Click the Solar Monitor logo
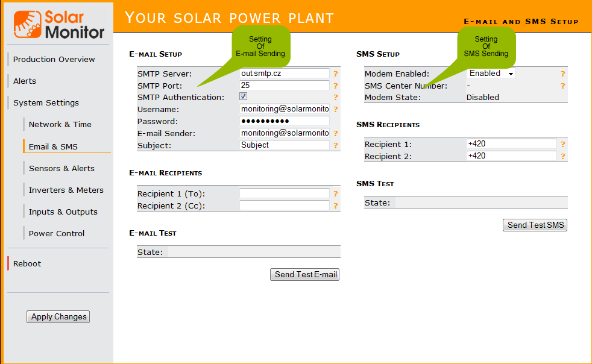 (59, 24)
